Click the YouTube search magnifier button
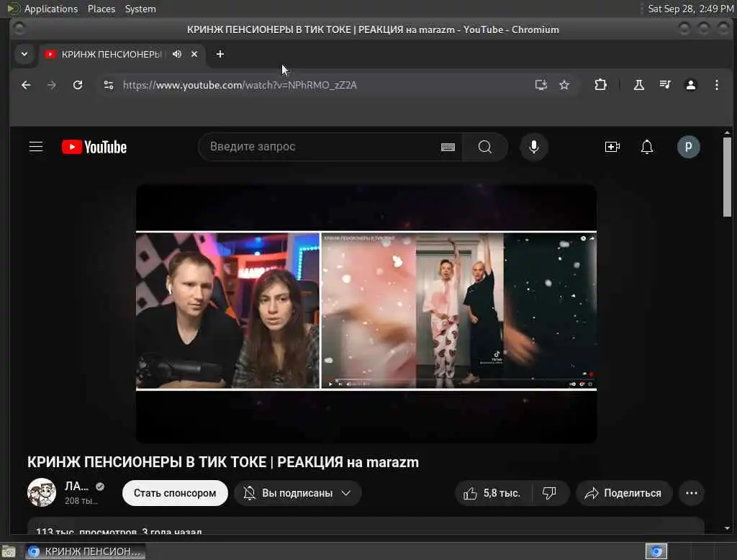This screenshot has height=560, width=737. click(485, 147)
